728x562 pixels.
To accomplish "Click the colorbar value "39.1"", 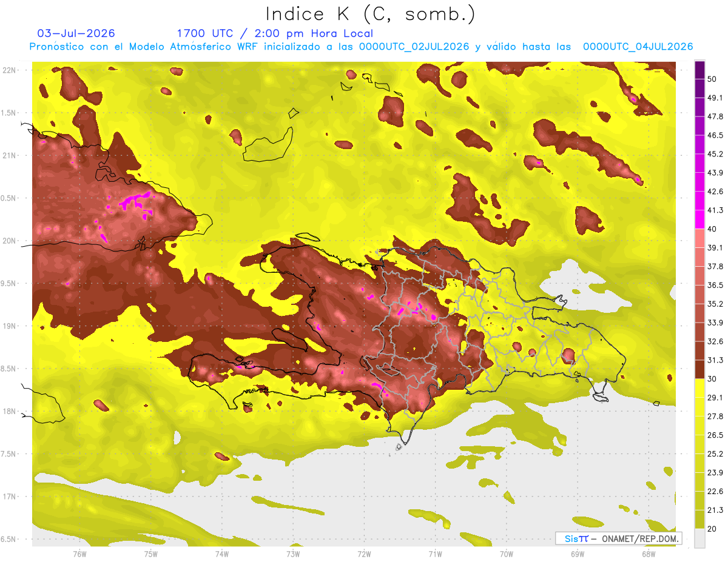I will [715, 247].
